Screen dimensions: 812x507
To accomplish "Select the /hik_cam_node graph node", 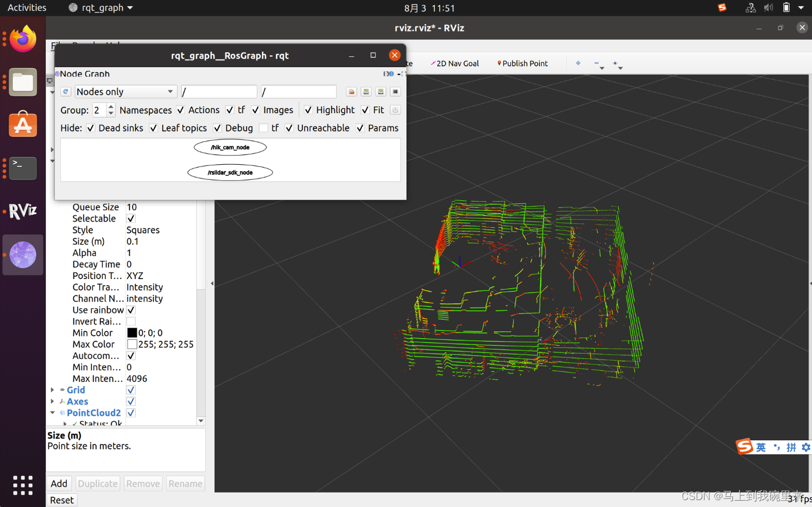I will coord(230,148).
